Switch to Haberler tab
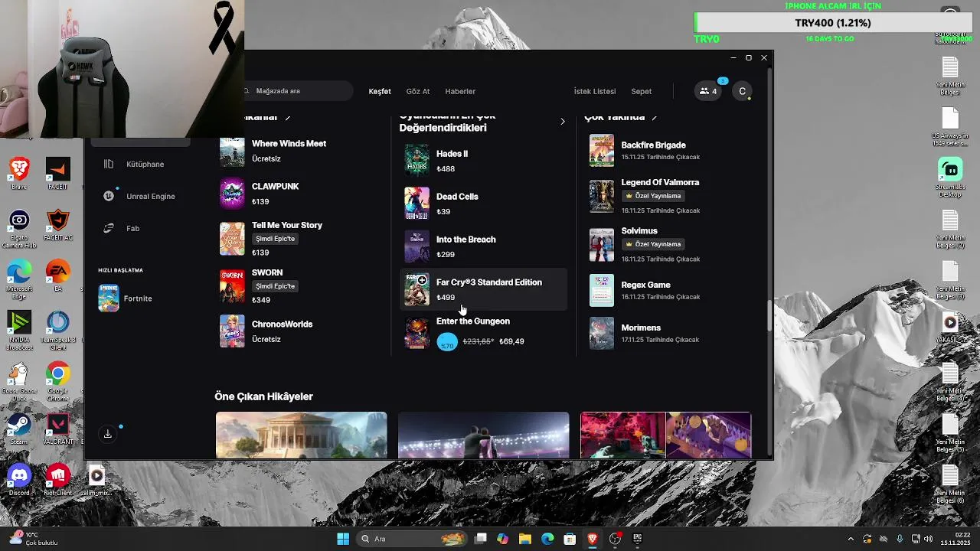 coord(460,91)
